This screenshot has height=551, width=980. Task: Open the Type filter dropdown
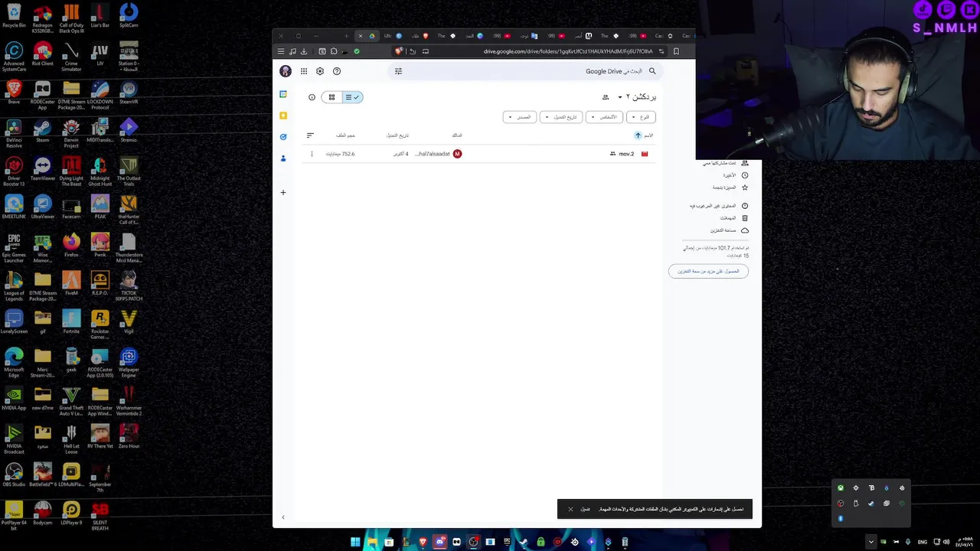coord(641,117)
